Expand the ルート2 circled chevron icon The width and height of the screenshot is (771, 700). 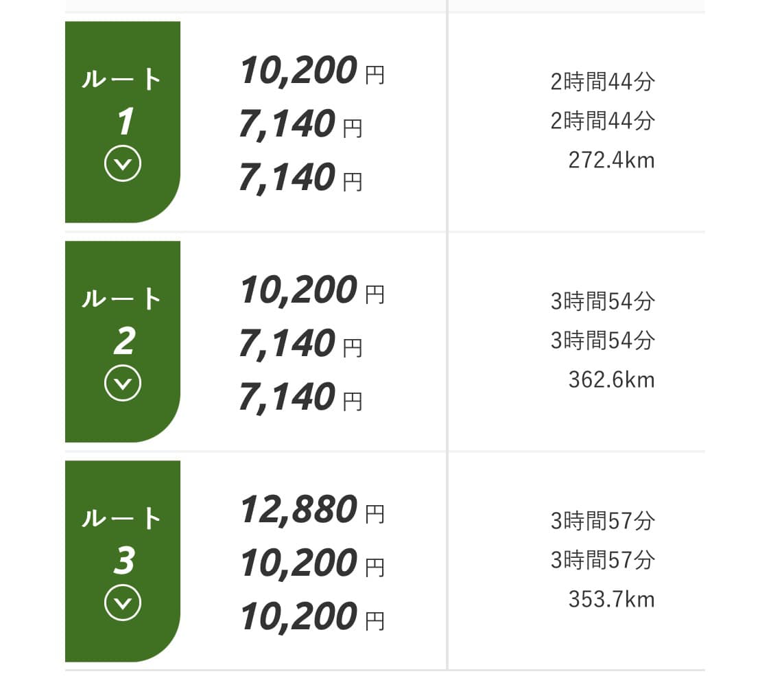coord(123,384)
